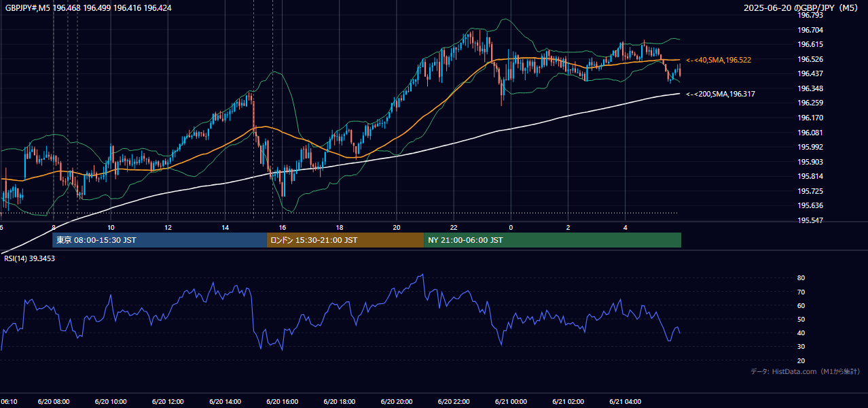Click the RSI(14) 39.3453 indicator label
The height and width of the screenshot is (408, 868).
point(29,258)
